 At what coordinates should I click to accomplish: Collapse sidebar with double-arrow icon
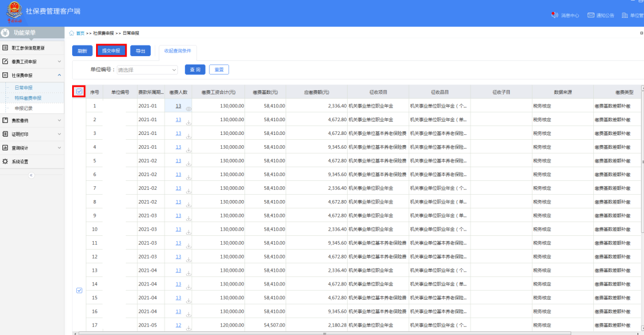pyautogui.click(x=31, y=176)
